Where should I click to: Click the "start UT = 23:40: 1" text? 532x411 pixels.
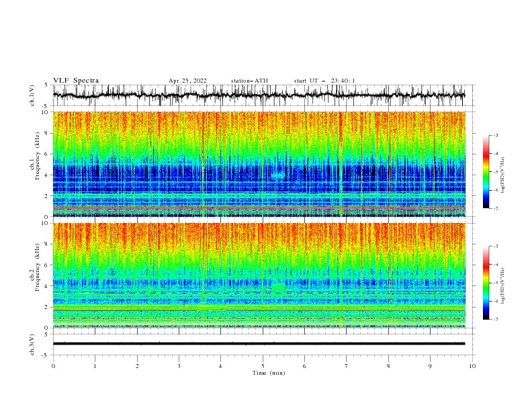click(324, 81)
